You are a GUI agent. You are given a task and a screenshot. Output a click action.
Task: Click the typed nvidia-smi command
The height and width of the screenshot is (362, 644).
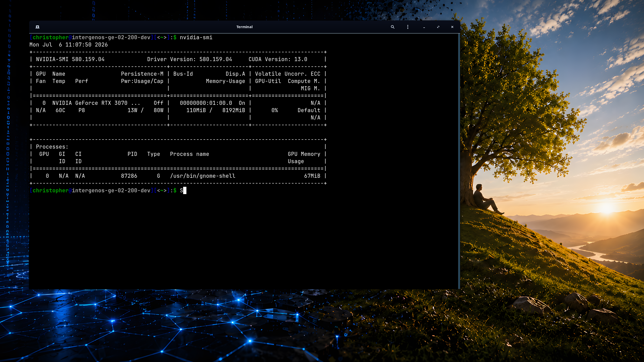196,37
